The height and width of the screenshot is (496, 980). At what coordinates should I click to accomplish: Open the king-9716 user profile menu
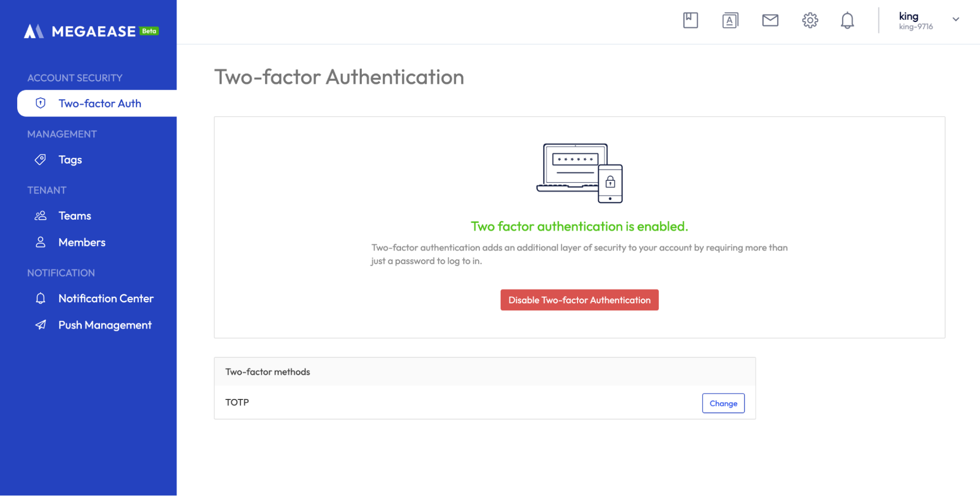[x=915, y=21]
